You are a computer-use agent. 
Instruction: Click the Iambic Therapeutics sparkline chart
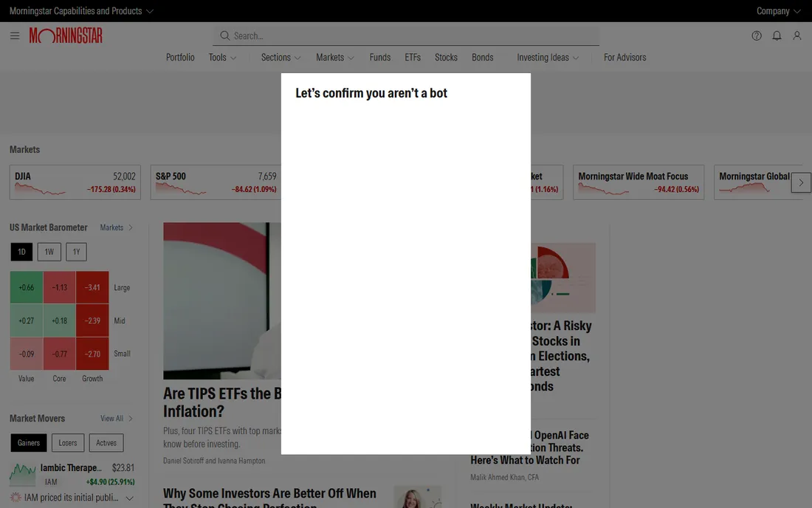(23, 474)
